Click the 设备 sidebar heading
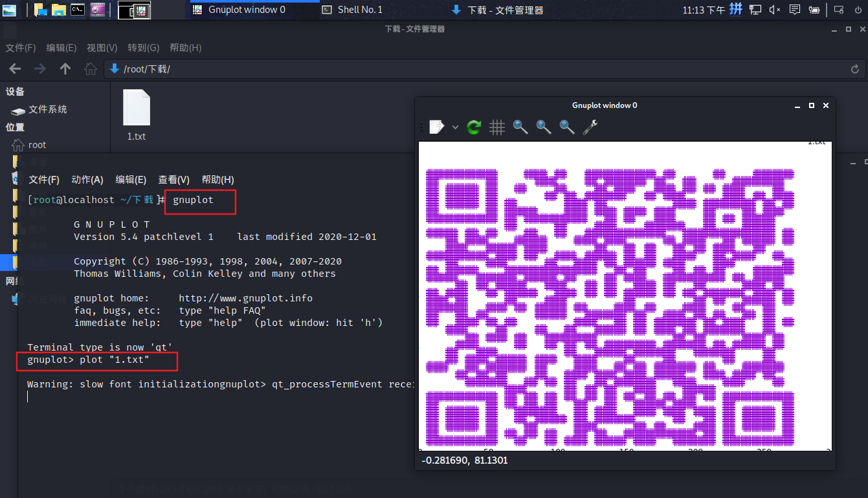 [x=16, y=92]
